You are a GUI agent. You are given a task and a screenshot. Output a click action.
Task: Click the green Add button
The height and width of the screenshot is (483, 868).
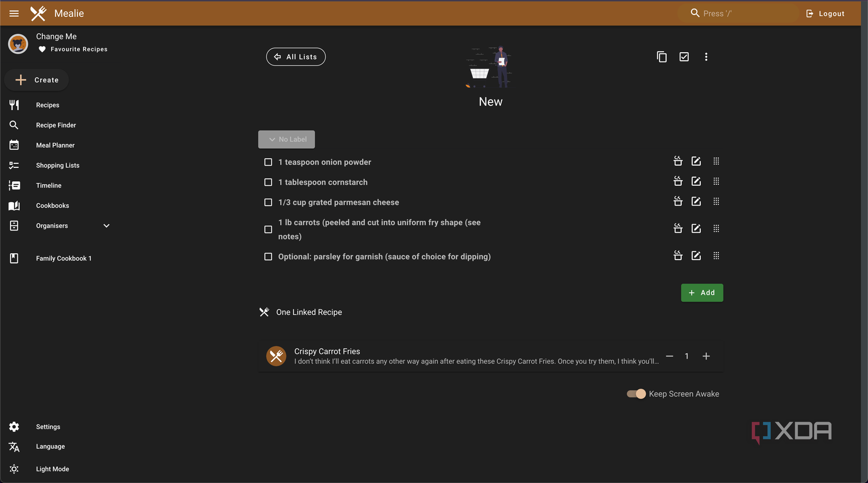point(702,292)
